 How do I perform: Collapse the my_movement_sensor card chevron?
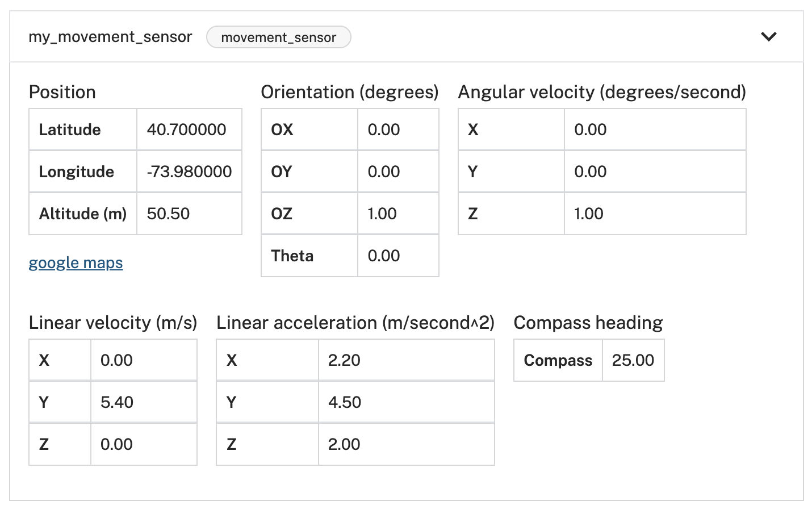tap(768, 37)
